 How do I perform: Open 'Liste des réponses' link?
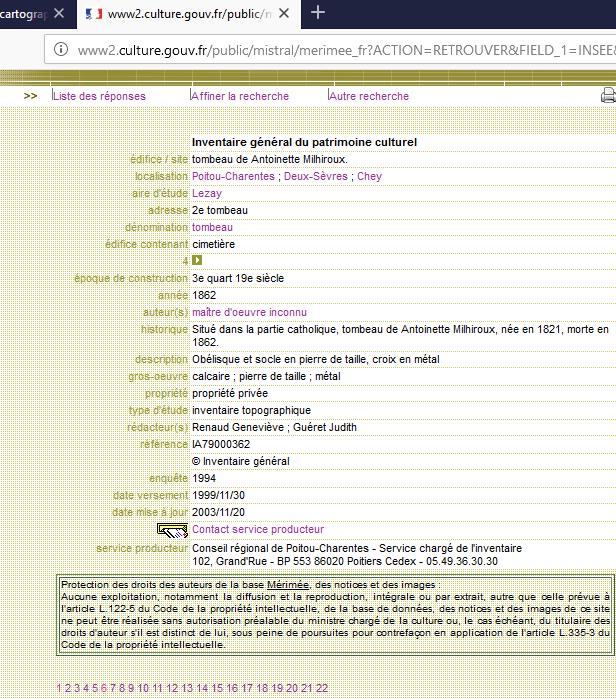click(x=99, y=96)
